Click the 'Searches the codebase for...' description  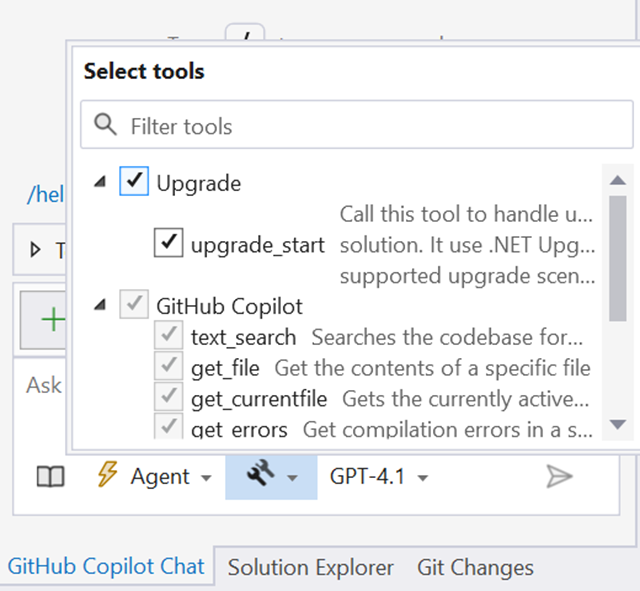click(x=447, y=337)
